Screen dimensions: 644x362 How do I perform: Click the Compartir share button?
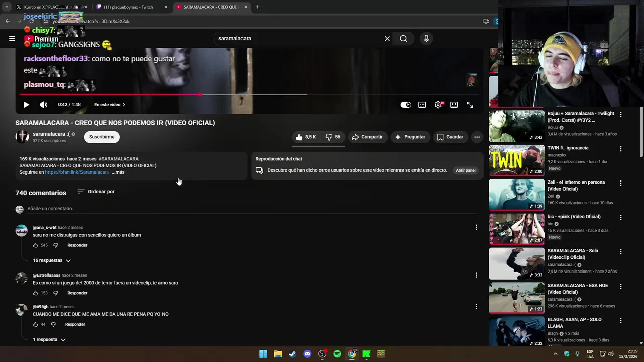coord(367,137)
